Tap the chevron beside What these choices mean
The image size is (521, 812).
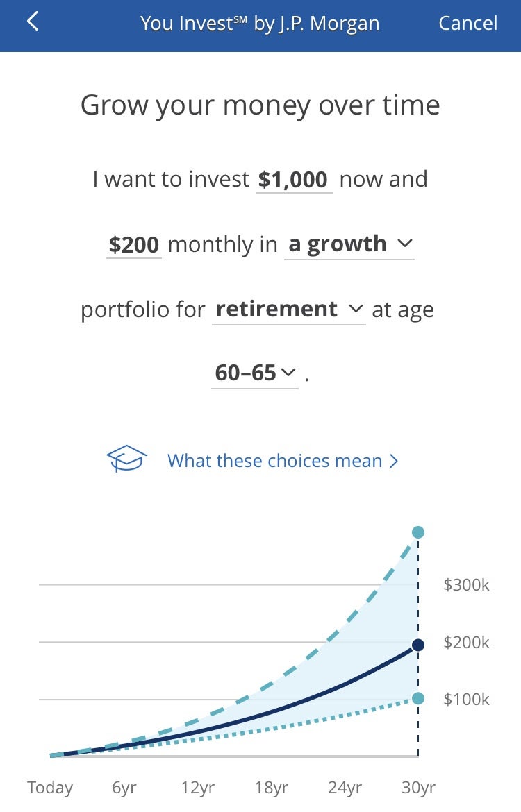click(394, 461)
